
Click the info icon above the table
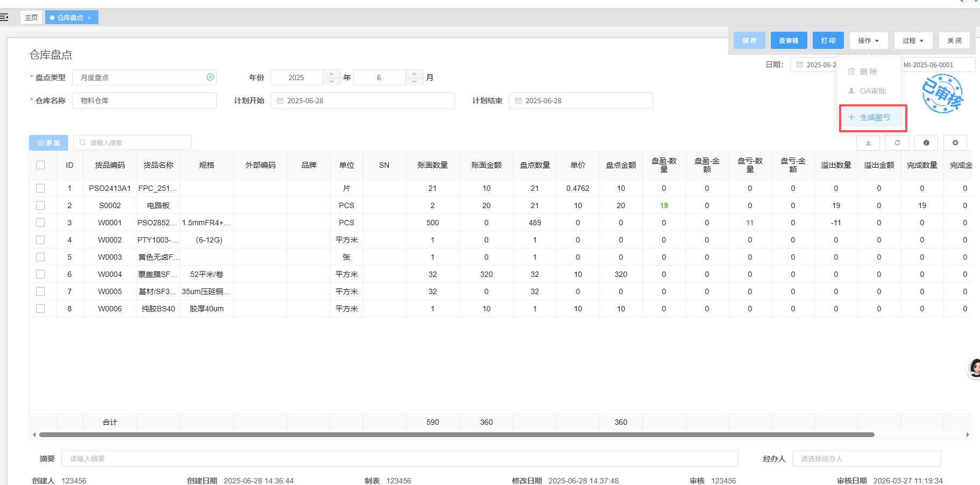coord(926,143)
